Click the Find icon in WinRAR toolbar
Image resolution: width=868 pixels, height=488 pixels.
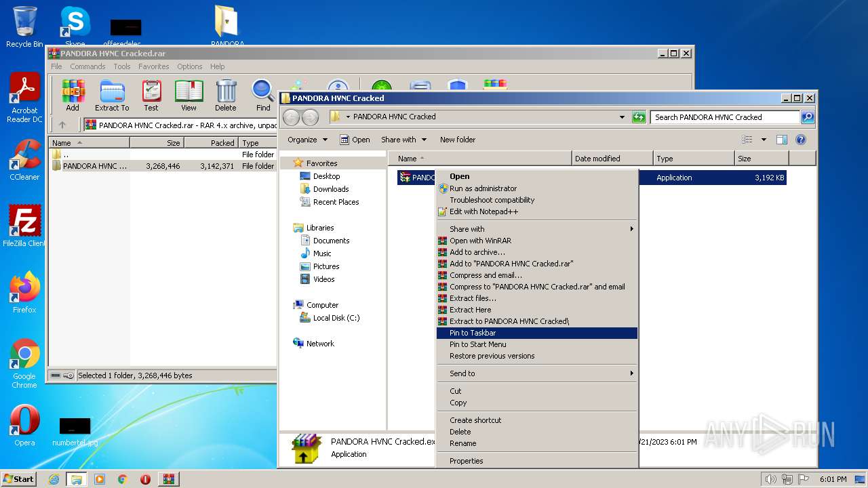[x=263, y=96]
